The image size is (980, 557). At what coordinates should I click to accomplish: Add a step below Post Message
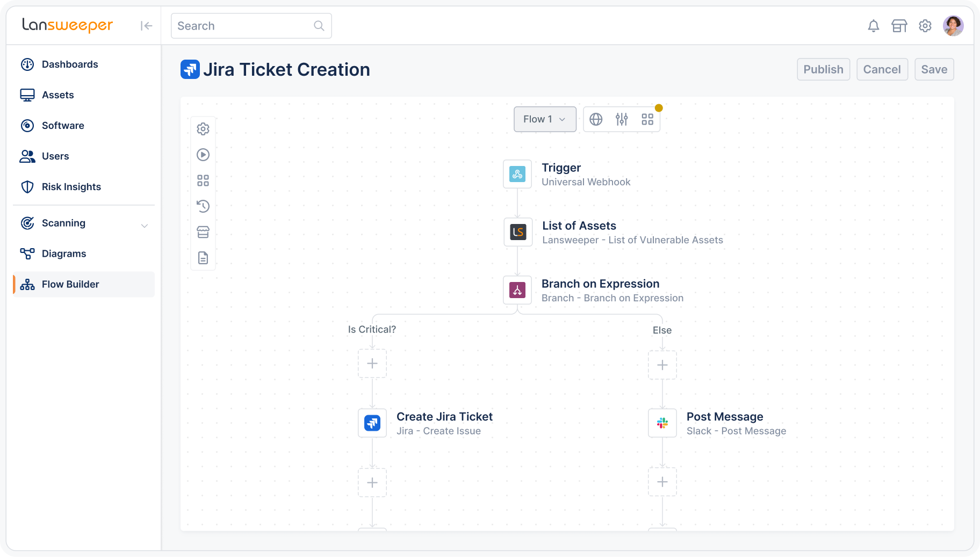coord(662,482)
